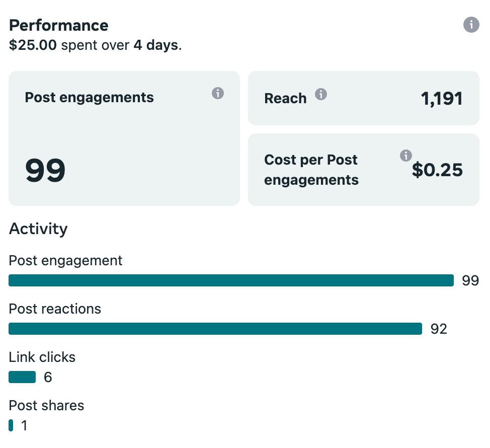Click the Link clicks teal bar
The image size is (490, 448).
click(x=22, y=377)
